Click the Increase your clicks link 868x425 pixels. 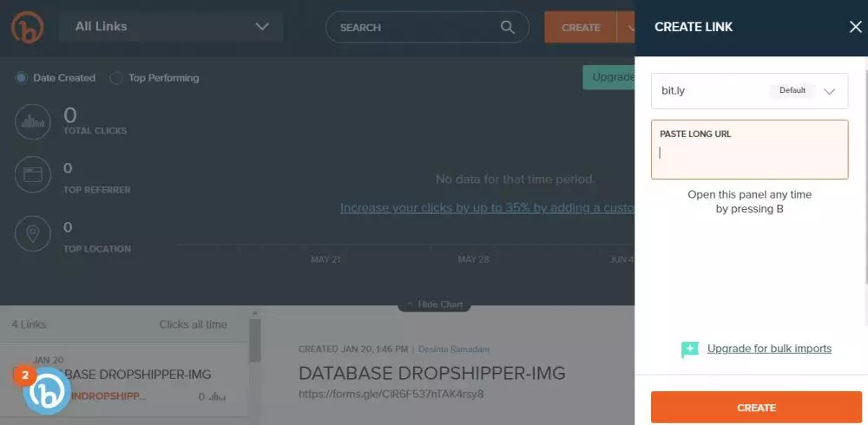click(x=487, y=208)
